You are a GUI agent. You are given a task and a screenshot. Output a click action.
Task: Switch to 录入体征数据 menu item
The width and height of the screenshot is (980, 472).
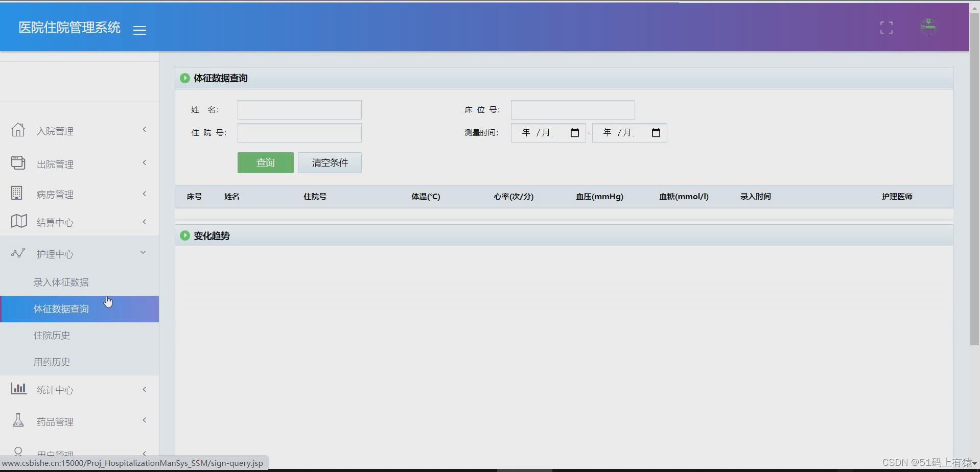(61, 281)
